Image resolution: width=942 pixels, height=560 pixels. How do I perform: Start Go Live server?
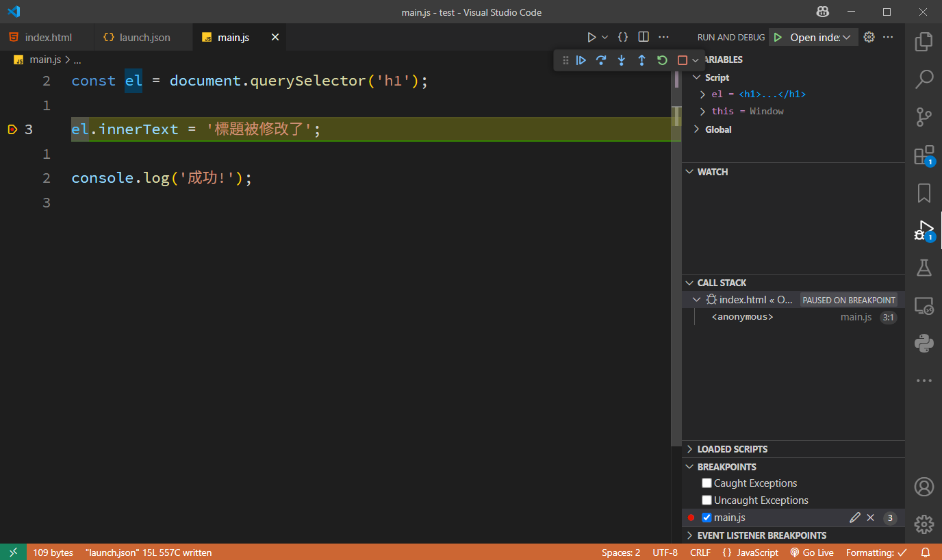coord(812,552)
